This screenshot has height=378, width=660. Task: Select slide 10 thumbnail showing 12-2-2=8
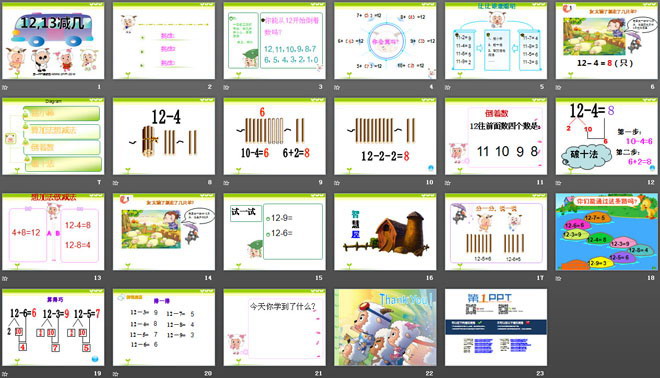[x=385, y=136]
